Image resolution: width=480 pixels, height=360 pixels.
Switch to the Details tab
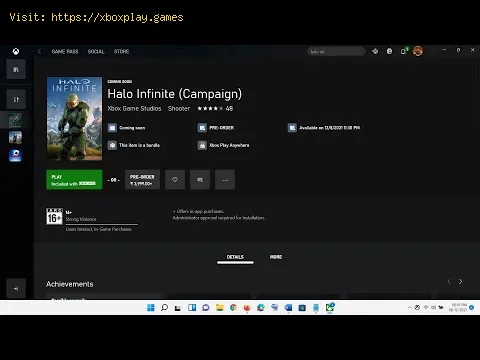pyautogui.click(x=235, y=257)
